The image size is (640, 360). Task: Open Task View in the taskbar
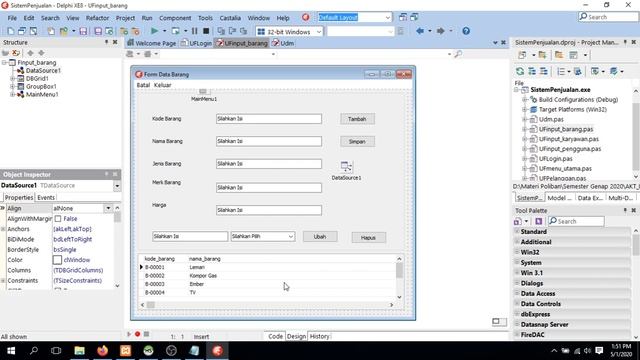(x=56, y=351)
